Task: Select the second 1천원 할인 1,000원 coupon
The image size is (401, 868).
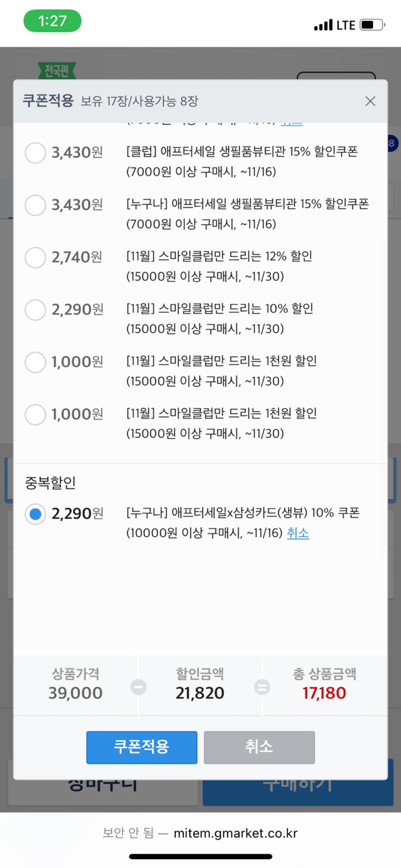Action: tap(35, 414)
